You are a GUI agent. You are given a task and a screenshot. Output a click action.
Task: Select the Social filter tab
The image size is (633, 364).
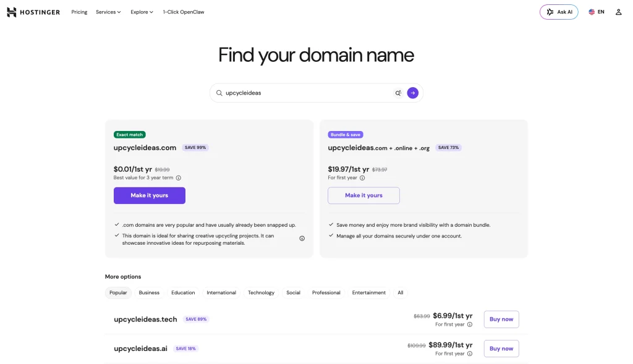pos(293,292)
